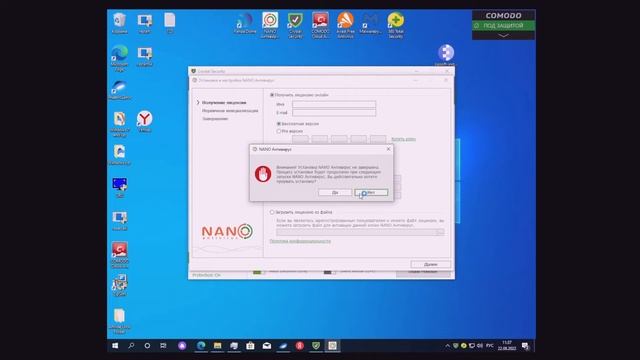Click the buy key link

coord(403,139)
